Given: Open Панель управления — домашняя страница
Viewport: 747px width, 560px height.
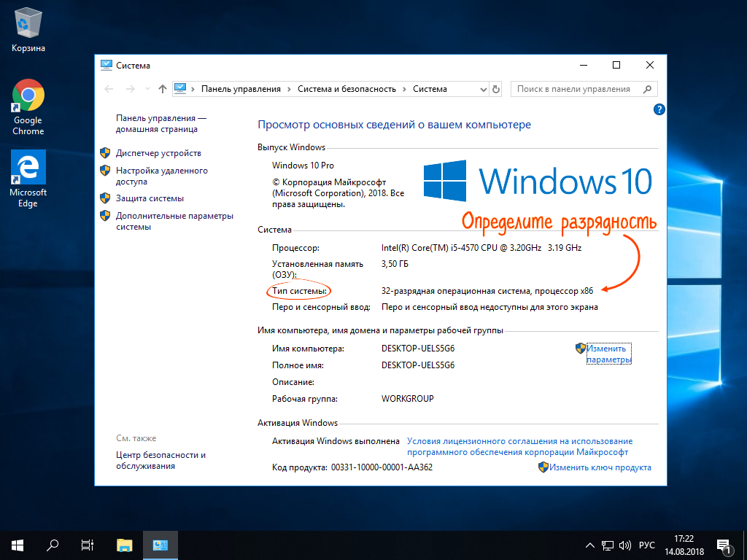Looking at the screenshot, I should coord(161,123).
